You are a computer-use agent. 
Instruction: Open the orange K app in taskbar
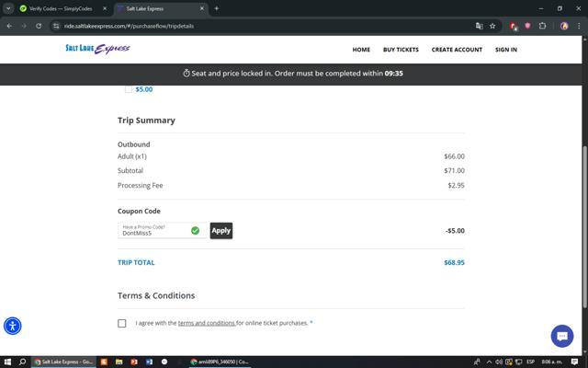104,362
